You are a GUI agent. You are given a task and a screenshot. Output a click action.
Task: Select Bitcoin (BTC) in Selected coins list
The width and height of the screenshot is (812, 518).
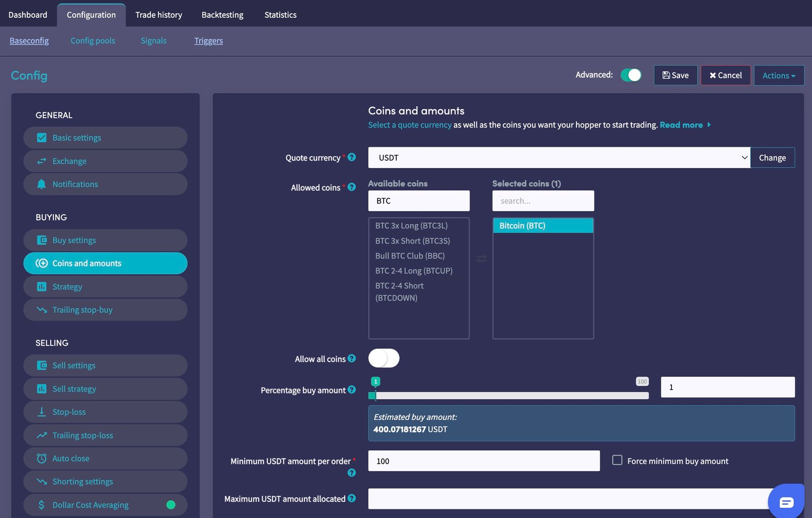coord(543,225)
